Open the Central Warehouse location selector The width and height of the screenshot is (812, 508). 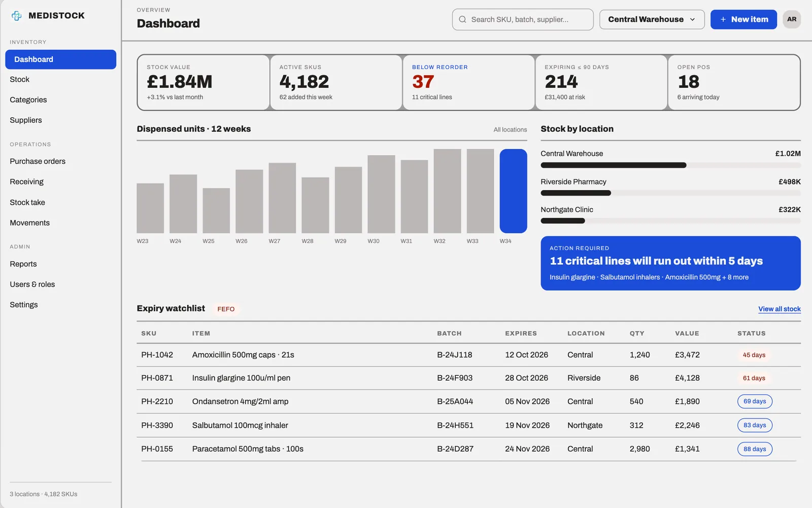(652, 19)
